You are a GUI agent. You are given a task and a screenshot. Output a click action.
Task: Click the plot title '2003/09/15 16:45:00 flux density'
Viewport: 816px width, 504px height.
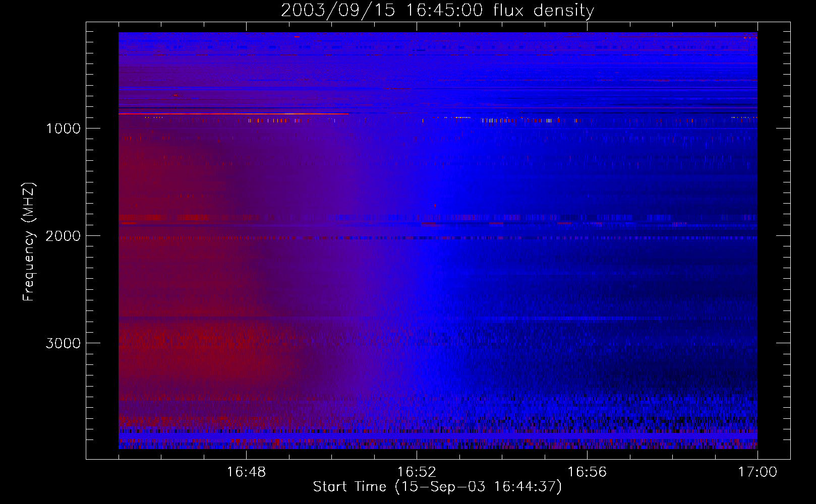437,11
